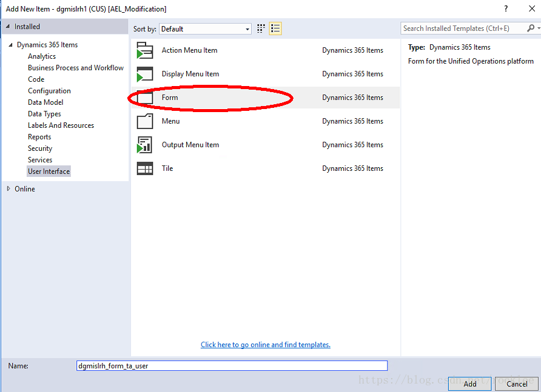Select the Code category
Screen dimensions: 541x392
click(x=36, y=79)
